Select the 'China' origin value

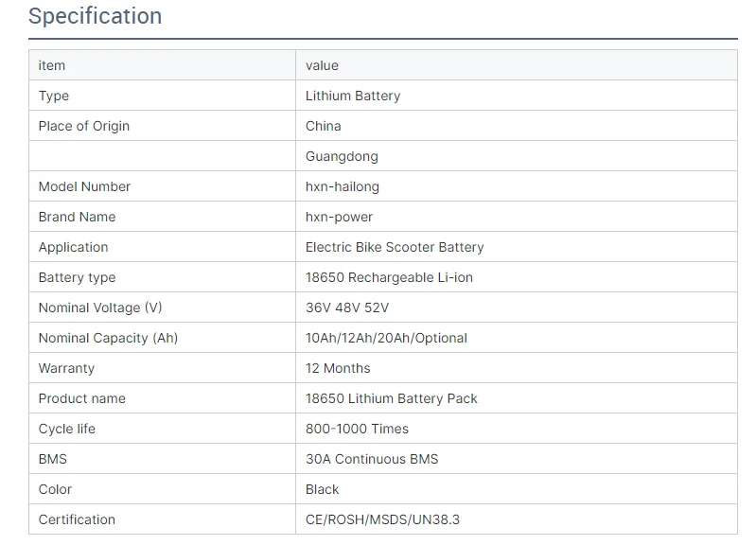323,126
